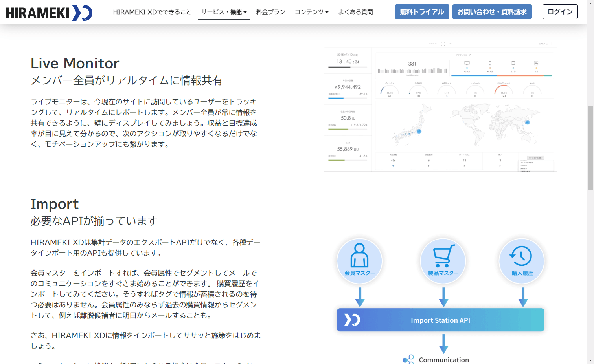Screen dimensions: 594x364
Task: Click the 購入履歴 history clock icon
Action: 521,256
